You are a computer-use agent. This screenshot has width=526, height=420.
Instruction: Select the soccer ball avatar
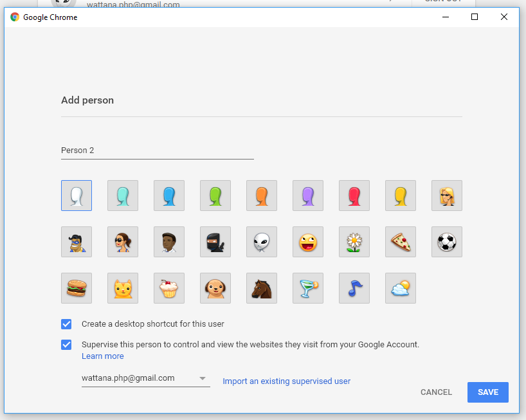click(x=447, y=242)
